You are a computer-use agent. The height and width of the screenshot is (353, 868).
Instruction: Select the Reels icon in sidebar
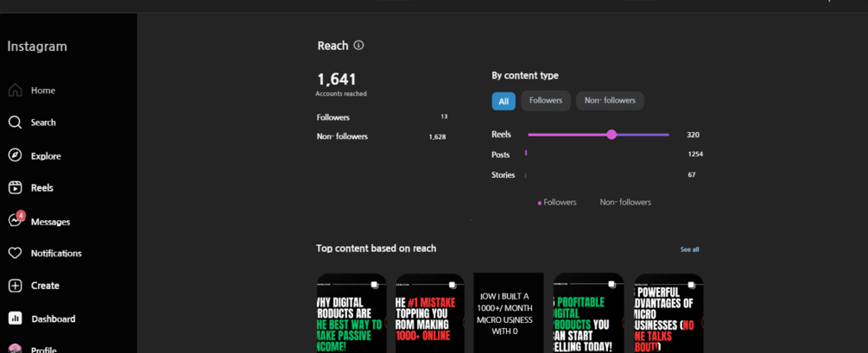pyautogui.click(x=15, y=187)
